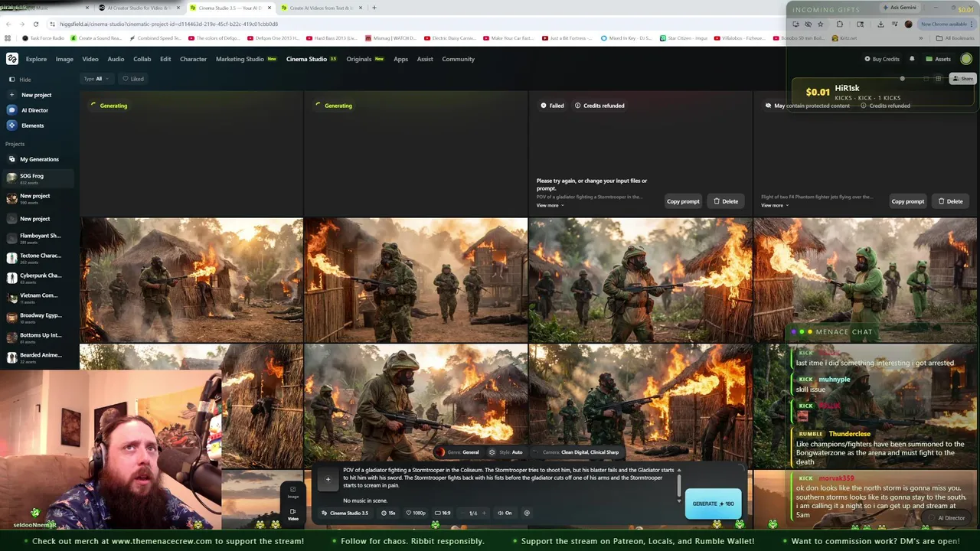Open the Genre General selector
The width and height of the screenshot is (980, 551).
459,452
